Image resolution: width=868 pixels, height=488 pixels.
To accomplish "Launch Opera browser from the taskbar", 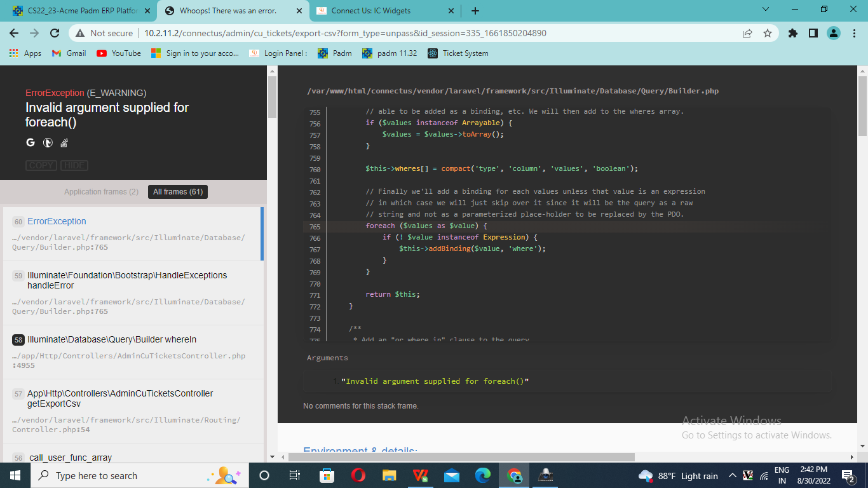I will coord(358,475).
